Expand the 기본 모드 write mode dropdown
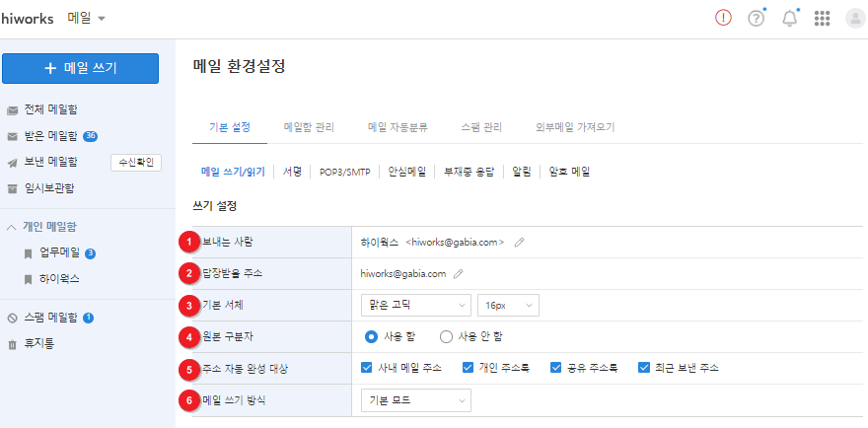868x428 pixels. pyautogui.click(x=415, y=399)
